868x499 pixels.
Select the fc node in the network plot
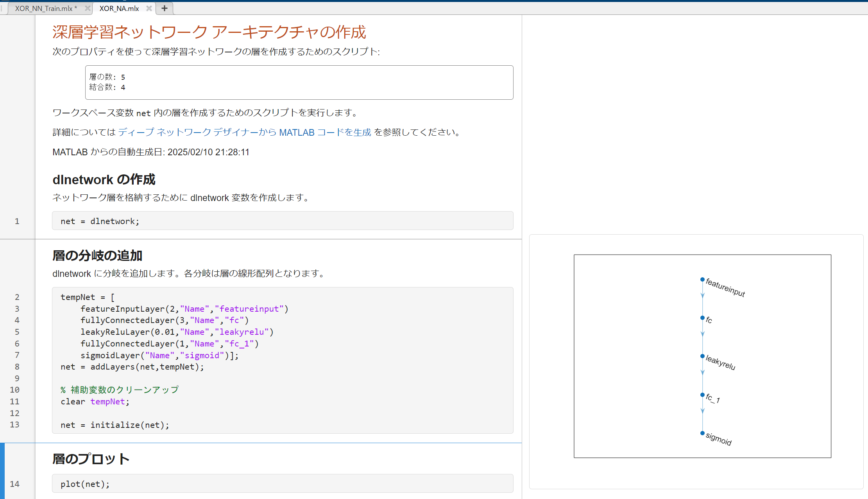coord(702,318)
